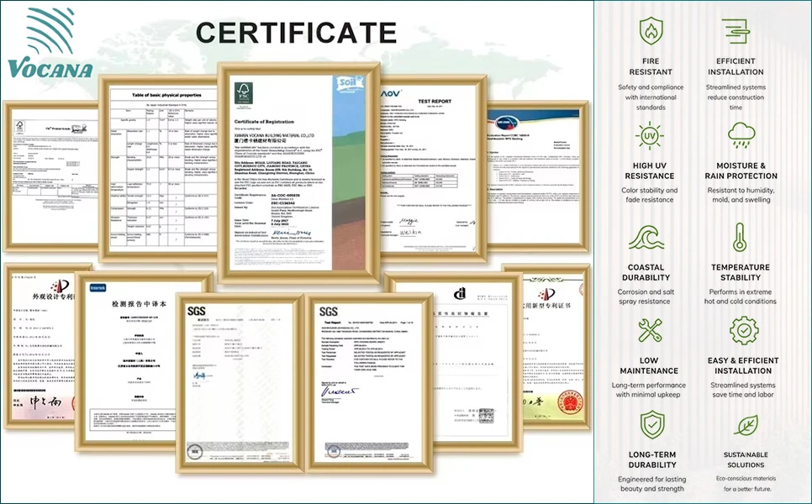Open the Table of basic physical properties certificate
812x504 pixels.
(157, 168)
